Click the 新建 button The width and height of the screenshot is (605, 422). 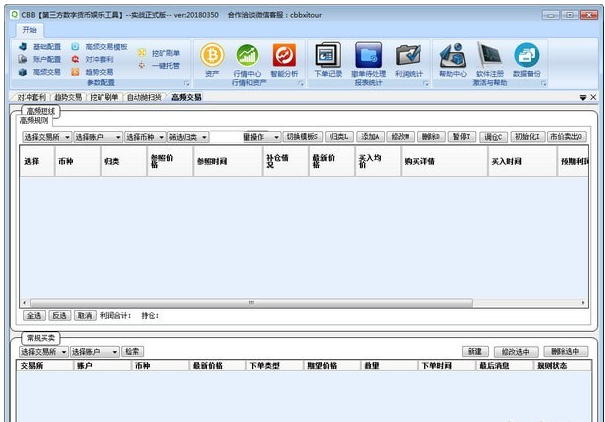[475, 351]
